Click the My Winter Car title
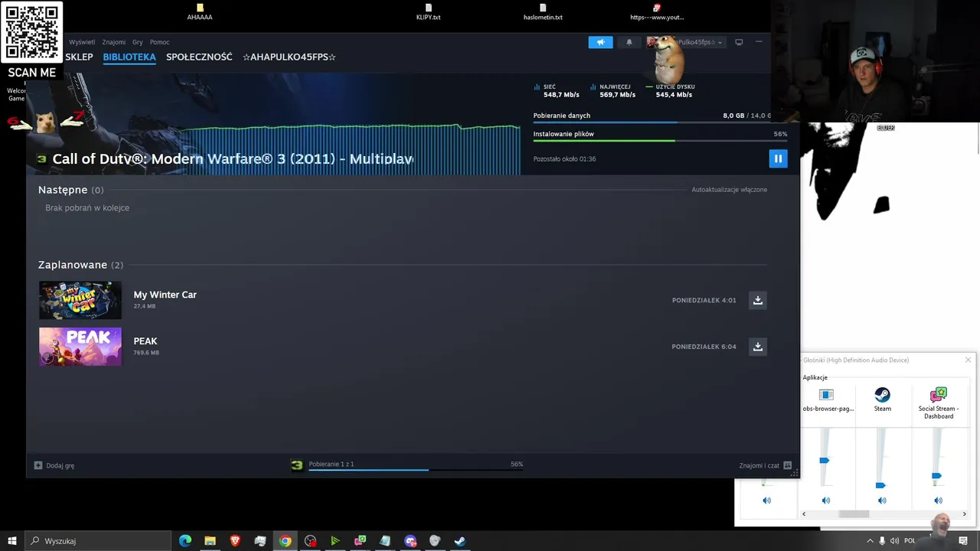This screenshot has height=551, width=980. (x=165, y=295)
